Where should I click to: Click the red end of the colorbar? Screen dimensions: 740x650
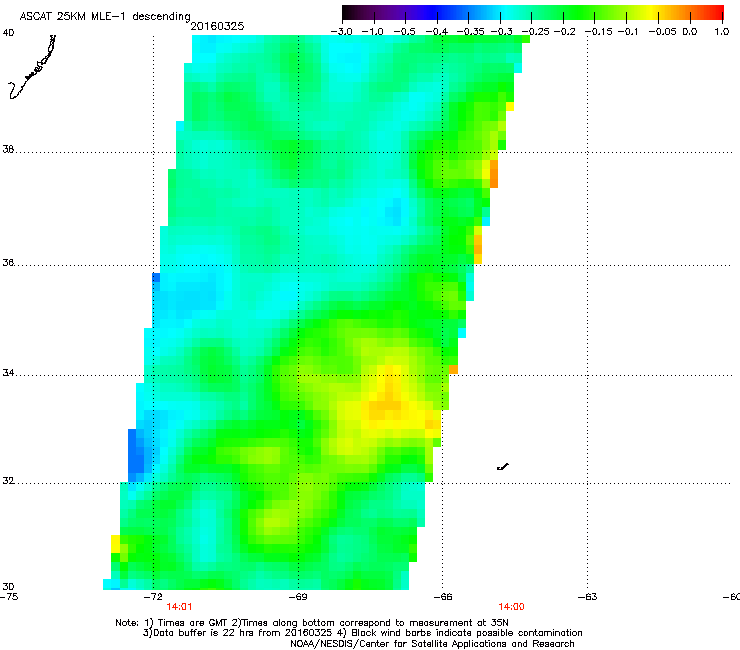pyautogui.click(x=715, y=13)
